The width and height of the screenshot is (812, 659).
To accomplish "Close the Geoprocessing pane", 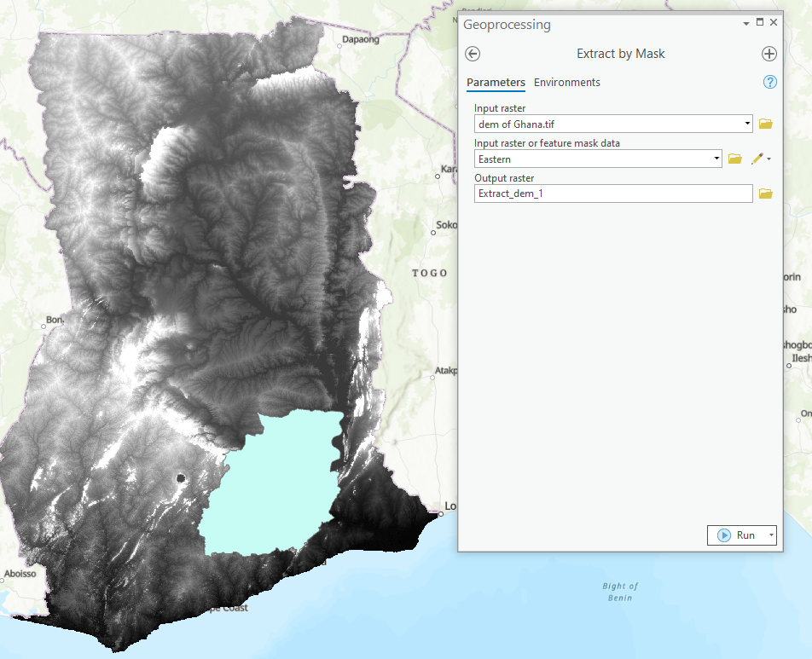I will pyautogui.click(x=773, y=23).
